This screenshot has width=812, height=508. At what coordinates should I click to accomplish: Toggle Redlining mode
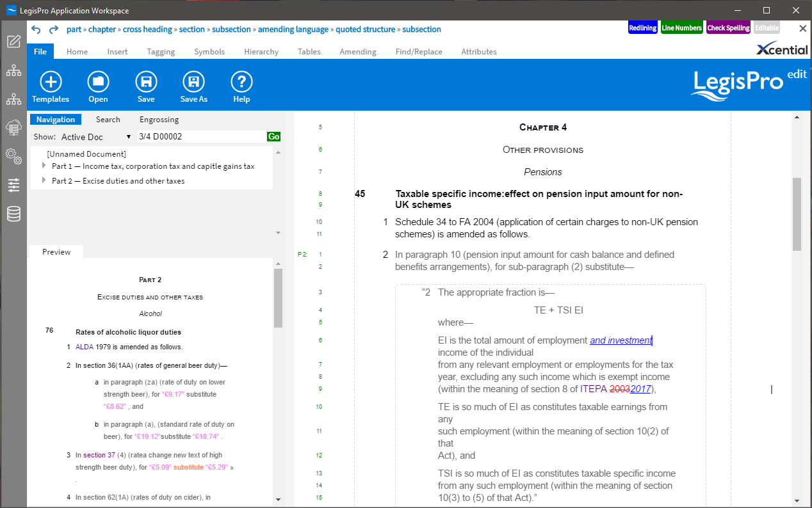click(643, 28)
